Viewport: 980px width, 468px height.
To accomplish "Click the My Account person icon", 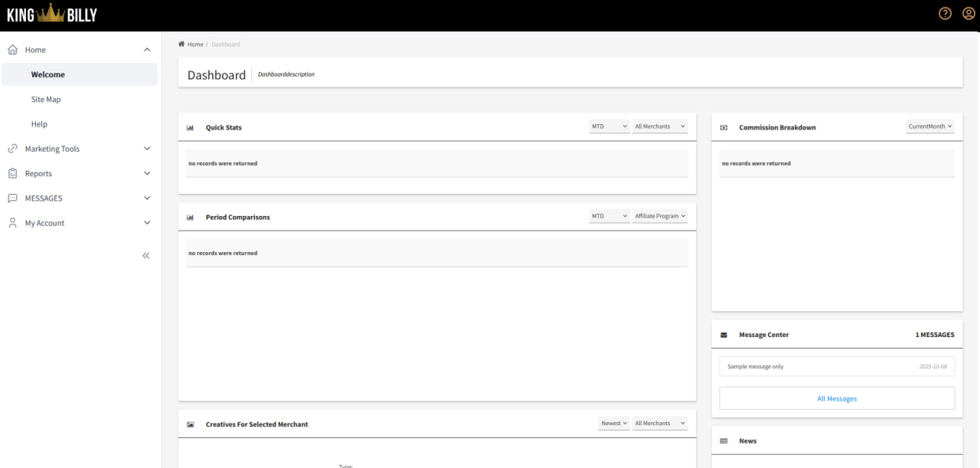I will click(12, 223).
